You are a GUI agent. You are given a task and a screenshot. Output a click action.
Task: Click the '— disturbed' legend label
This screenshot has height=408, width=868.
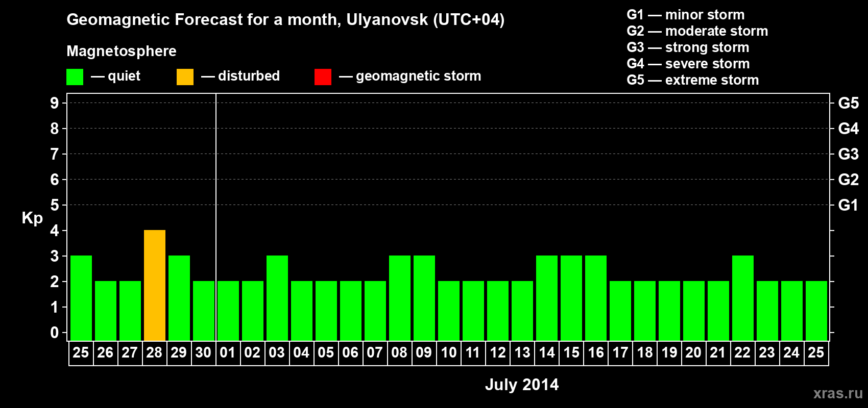(240, 76)
